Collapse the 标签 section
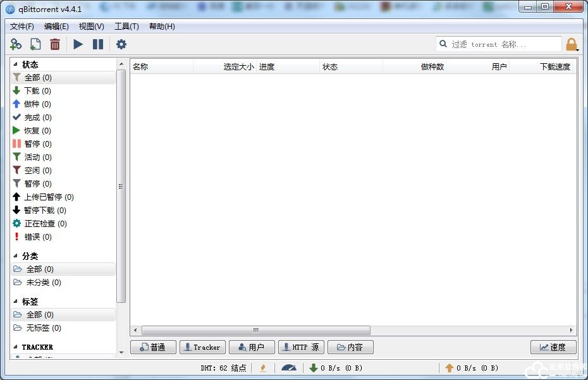 [x=15, y=301]
